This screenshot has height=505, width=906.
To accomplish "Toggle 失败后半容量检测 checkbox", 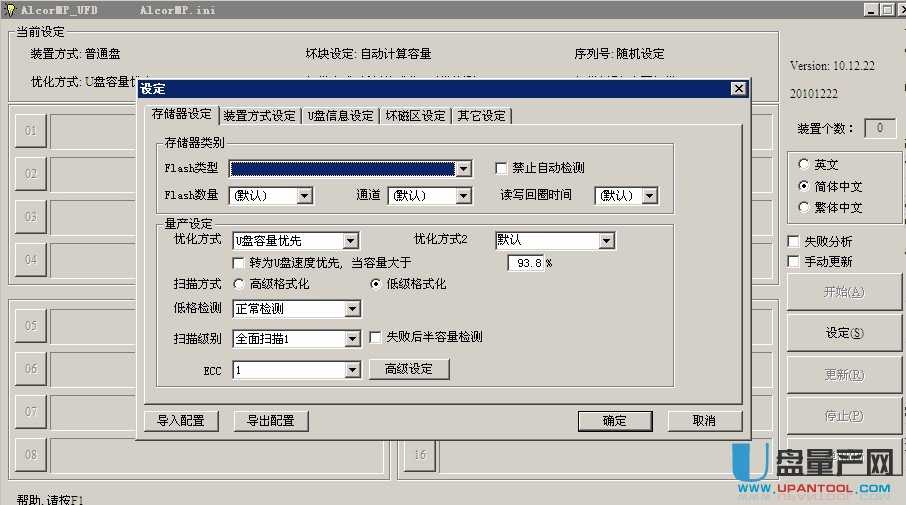I will 377,338.
